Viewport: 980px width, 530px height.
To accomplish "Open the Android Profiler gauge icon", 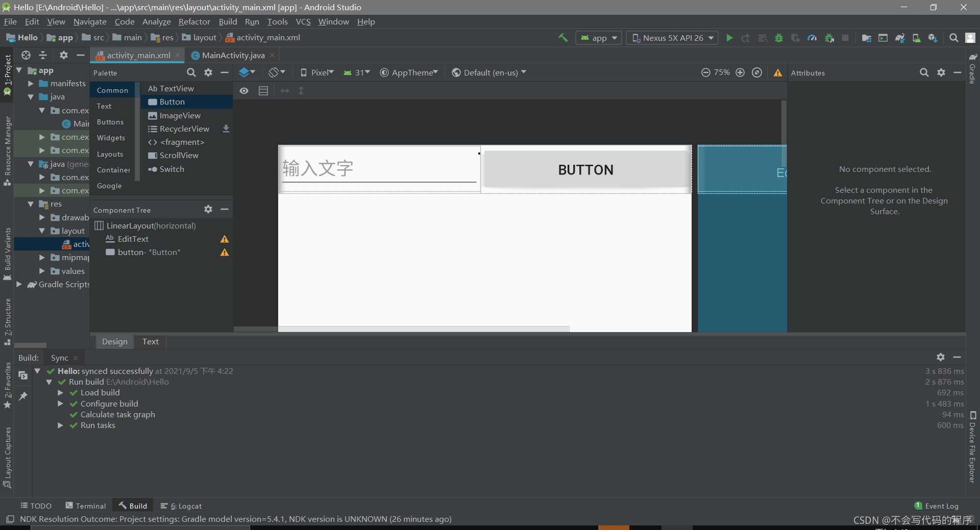I will tap(812, 38).
